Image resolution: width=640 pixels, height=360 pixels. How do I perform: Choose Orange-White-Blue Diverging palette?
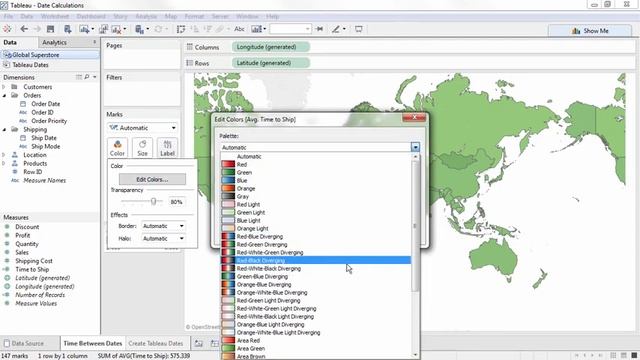316,293
